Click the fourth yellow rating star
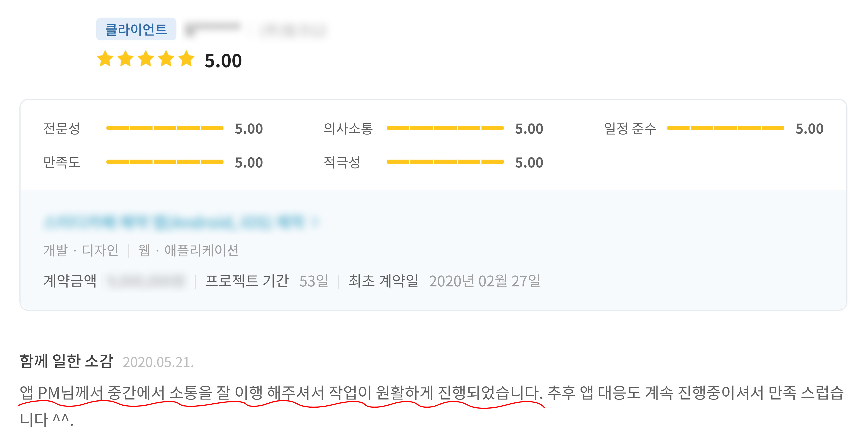868x446 pixels. 167,59
